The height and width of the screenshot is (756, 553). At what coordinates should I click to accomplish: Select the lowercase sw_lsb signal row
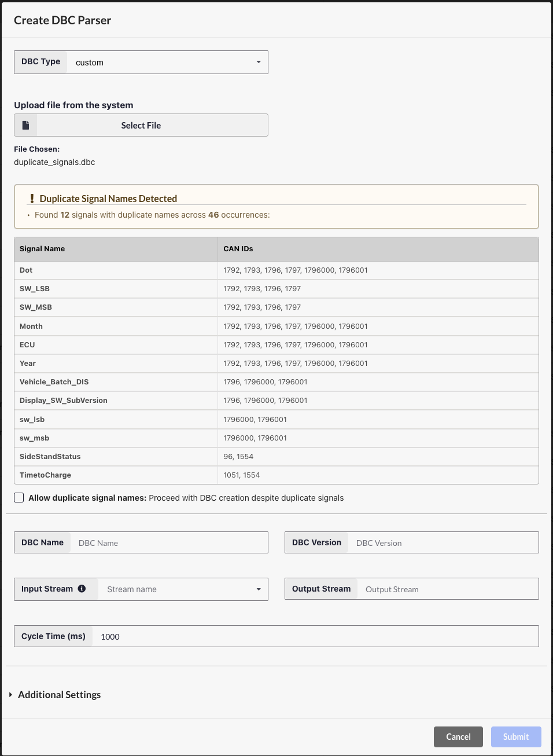tap(276, 420)
